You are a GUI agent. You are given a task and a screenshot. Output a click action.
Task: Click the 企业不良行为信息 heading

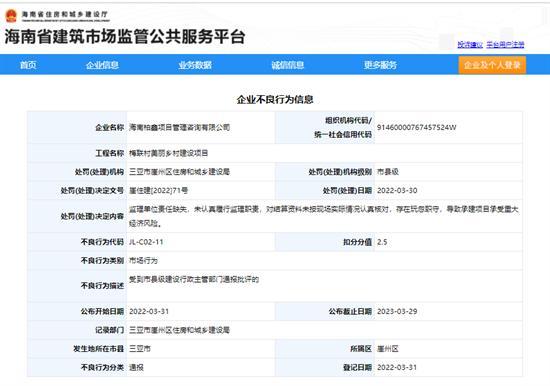275,100
